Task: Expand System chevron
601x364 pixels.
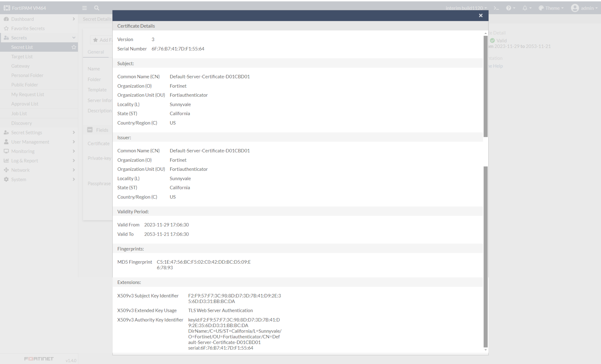Action: [74, 179]
